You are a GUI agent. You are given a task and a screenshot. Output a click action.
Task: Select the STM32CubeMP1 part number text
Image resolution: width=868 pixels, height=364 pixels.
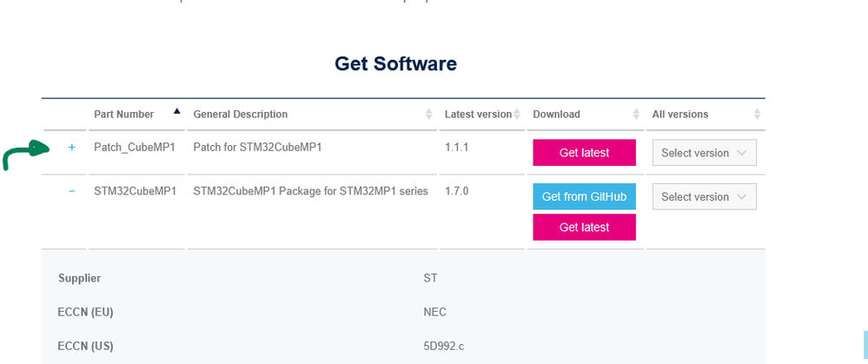135,191
